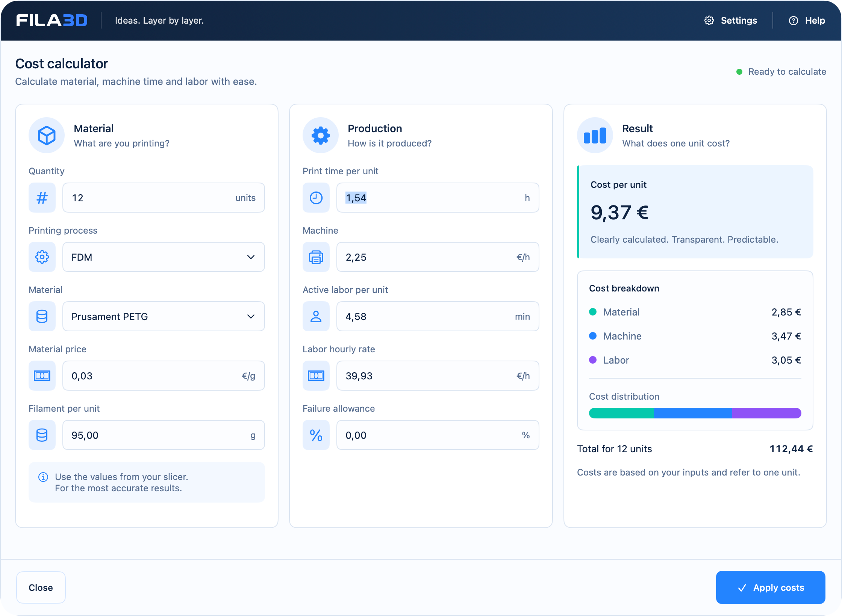The height and width of the screenshot is (616, 842).
Task: Click the Close button
Action: [x=41, y=587]
